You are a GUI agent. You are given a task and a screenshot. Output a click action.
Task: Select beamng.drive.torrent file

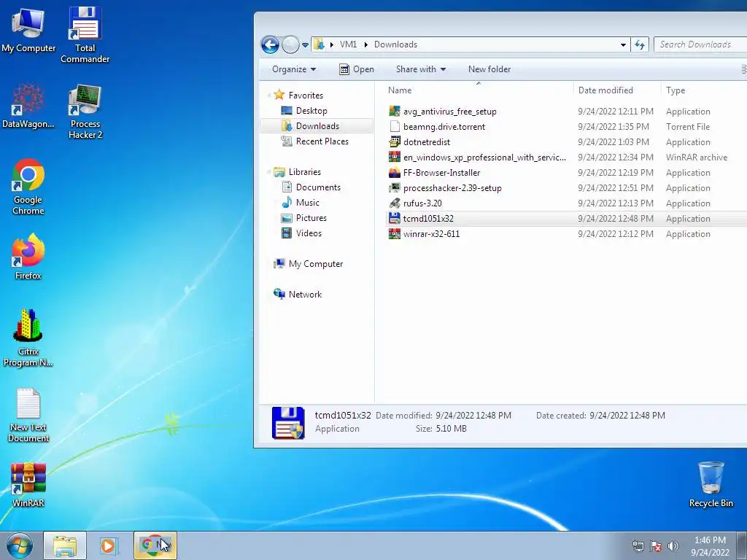pyautogui.click(x=444, y=127)
